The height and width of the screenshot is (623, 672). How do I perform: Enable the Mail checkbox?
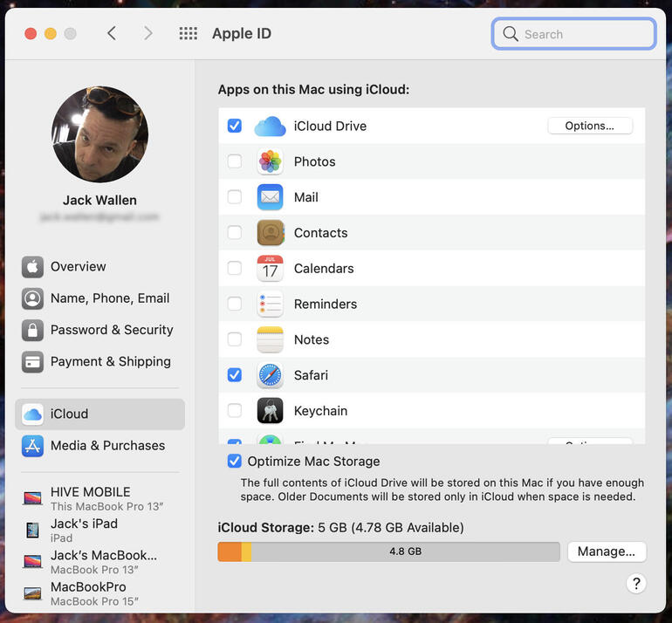(235, 197)
